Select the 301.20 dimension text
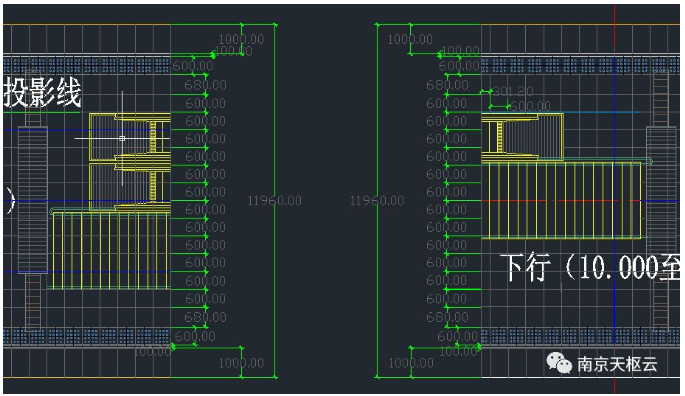Viewport: 685px width, 396px height. 513,91
